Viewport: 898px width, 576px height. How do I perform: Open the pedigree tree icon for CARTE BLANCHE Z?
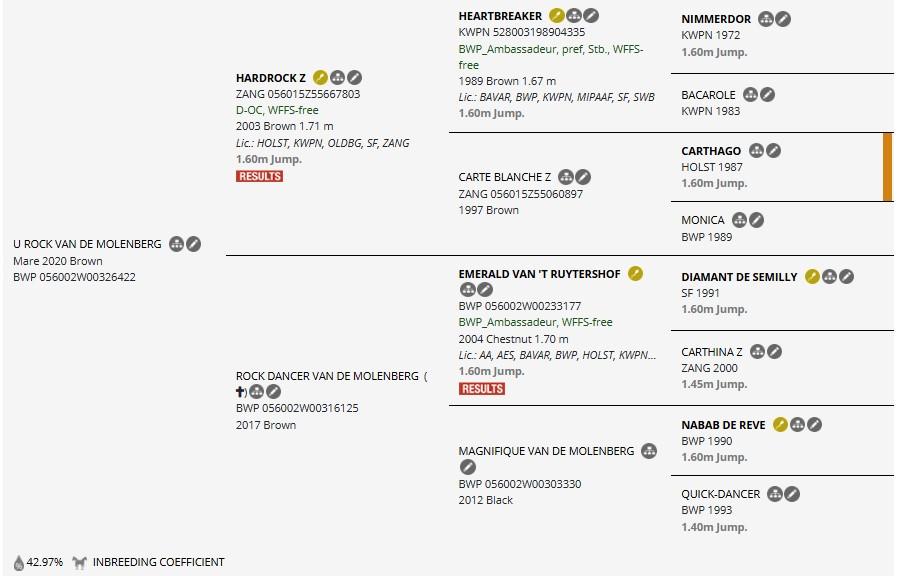pyautogui.click(x=566, y=177)
